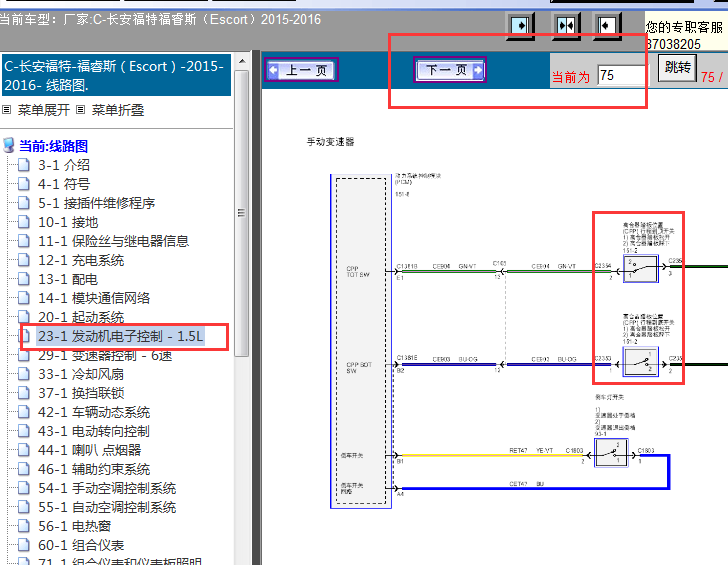The width and height of the screenshot is (728, 565).
Task: Click the 跳转 jump button
Action: (x=677, y=68)
